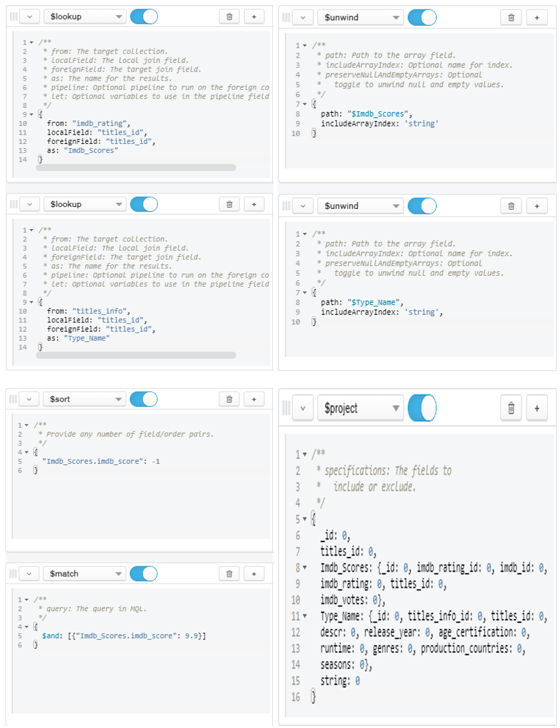
Task: Delete the $project stage
Action: [511, 408]
